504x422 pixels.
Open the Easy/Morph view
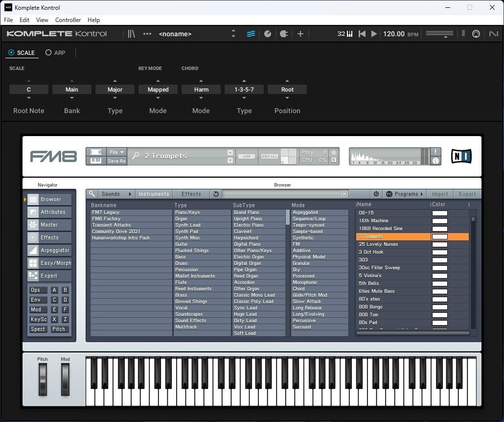point(48,263)
